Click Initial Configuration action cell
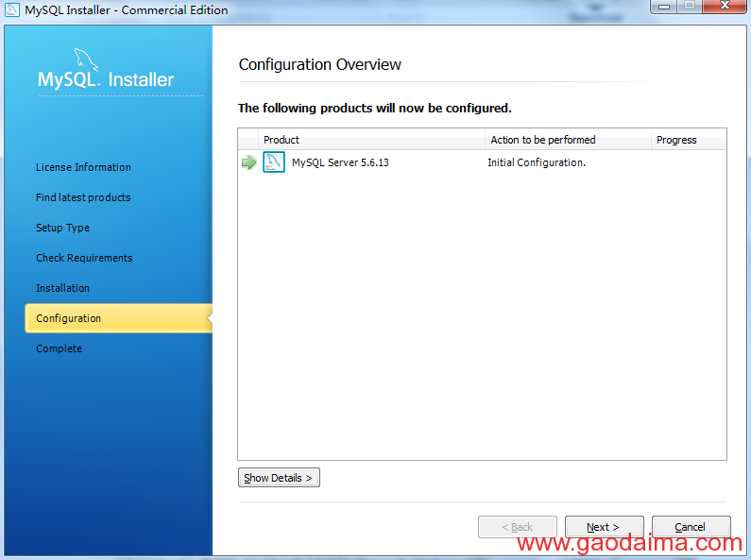This screenshot has width=751, height=560. pyautogui.click(x=537, y=162)
